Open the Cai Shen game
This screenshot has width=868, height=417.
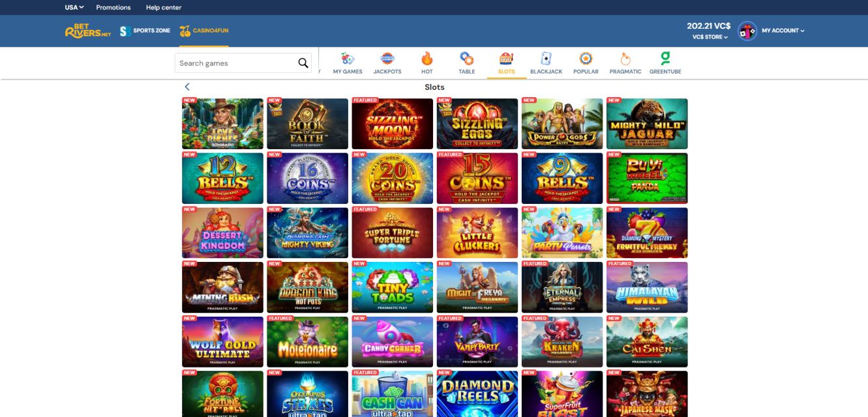647,342
